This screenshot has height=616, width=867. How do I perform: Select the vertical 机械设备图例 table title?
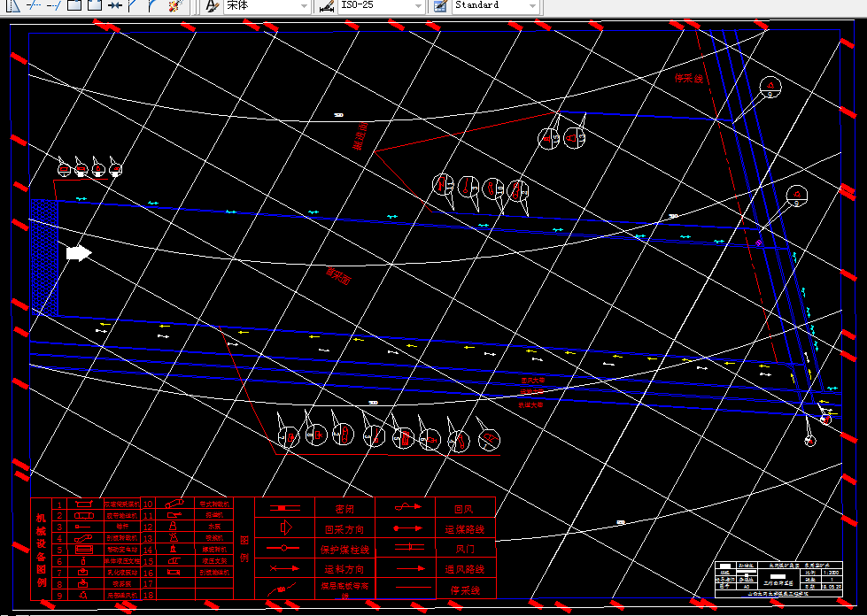coord(41,550)
